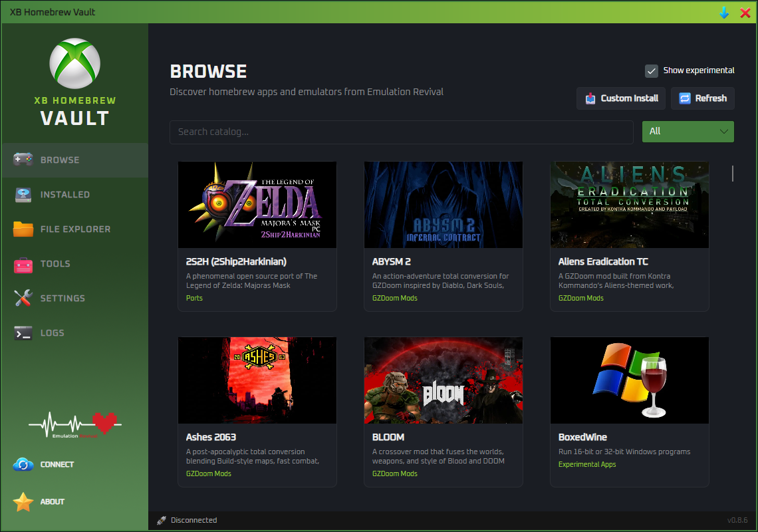Click the Ports category tag
758x532 pixels.
click(194, 299)
